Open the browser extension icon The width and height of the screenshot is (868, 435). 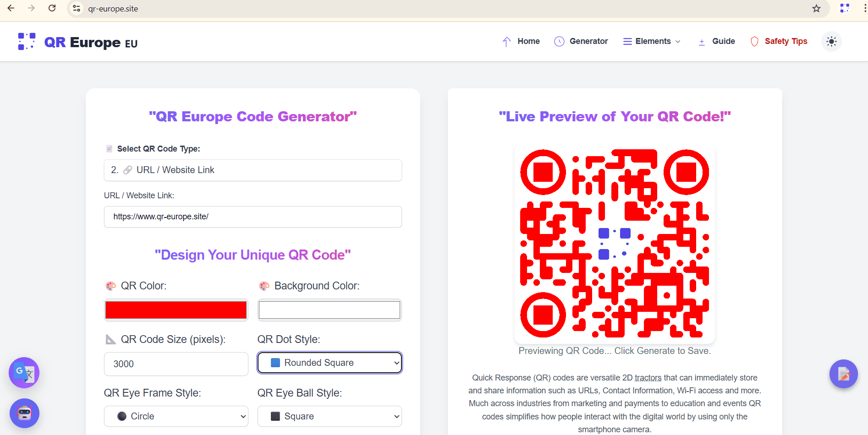tap(844, 8)
